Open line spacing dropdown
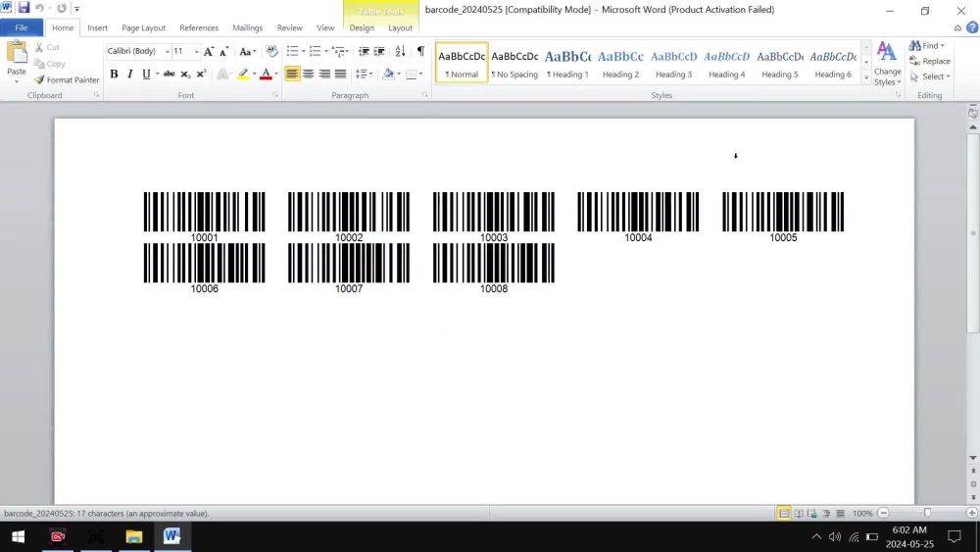Screen dimensions: 980x552 coord(370,74)
